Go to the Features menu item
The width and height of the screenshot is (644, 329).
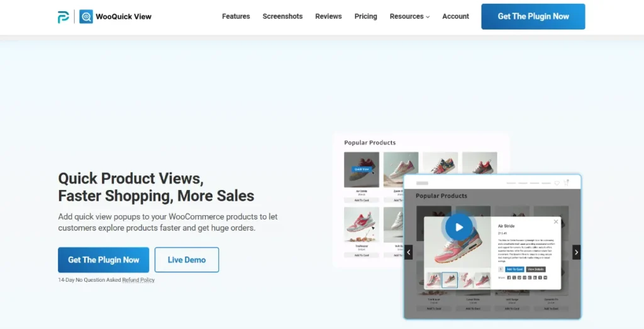[236, 16]
